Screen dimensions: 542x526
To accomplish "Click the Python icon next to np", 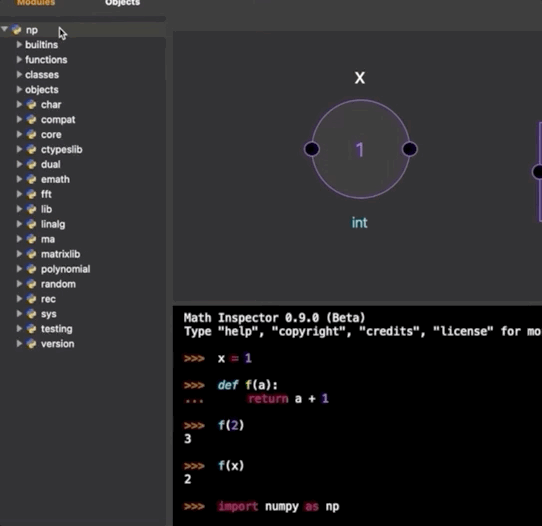I will click(x=16, y=30).
